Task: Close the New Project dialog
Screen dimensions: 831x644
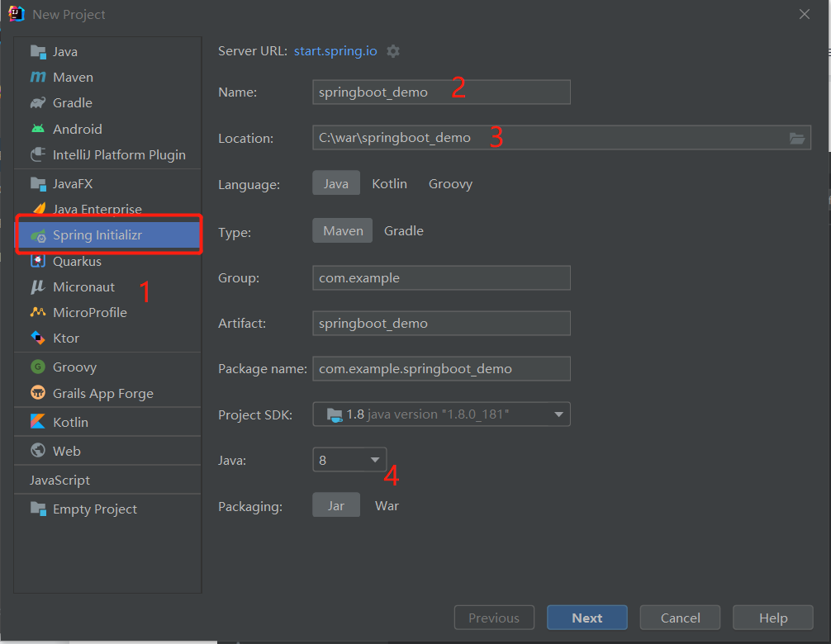Action: (x=805, y=14)
